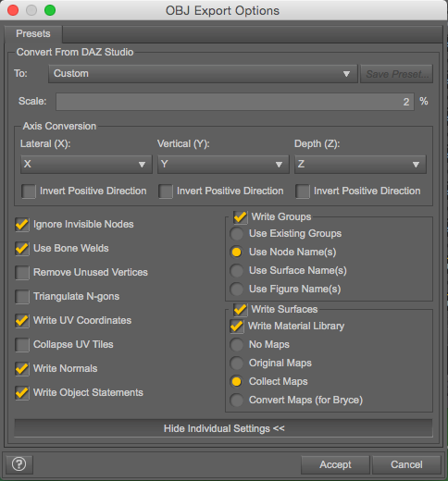Enable Invert Positive Direction for Lateral X

tap(29, 191)
